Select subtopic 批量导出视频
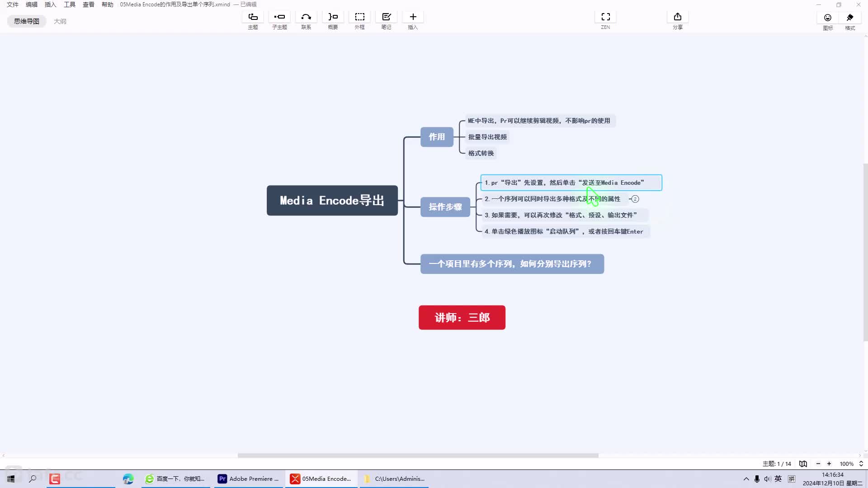Image resolution: width=868 pixels, height=488 pixels. click(487, 137)
